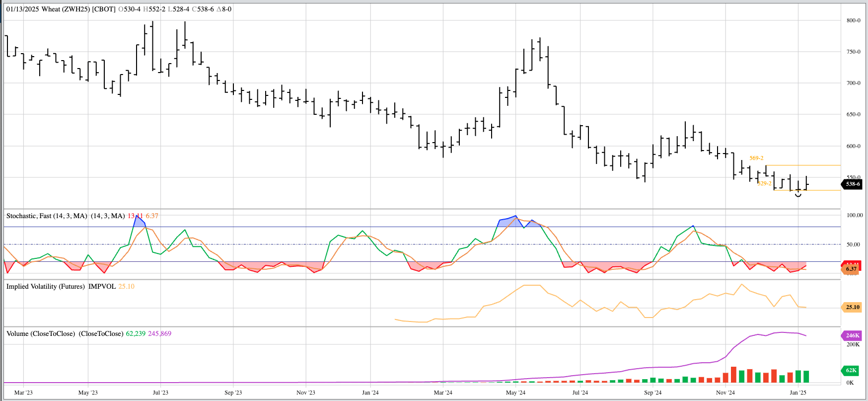Click the tallest red volume bar
The height and width of the screenshot is (401, 868).
(733, 375)
